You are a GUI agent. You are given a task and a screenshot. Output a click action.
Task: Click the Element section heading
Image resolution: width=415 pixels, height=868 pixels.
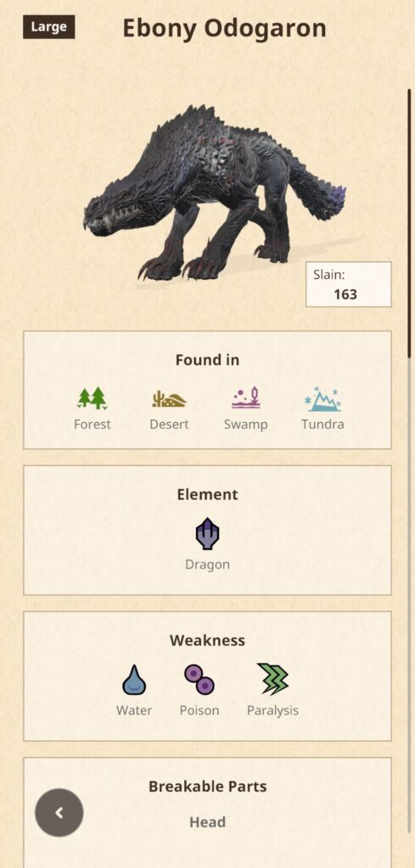207,494
